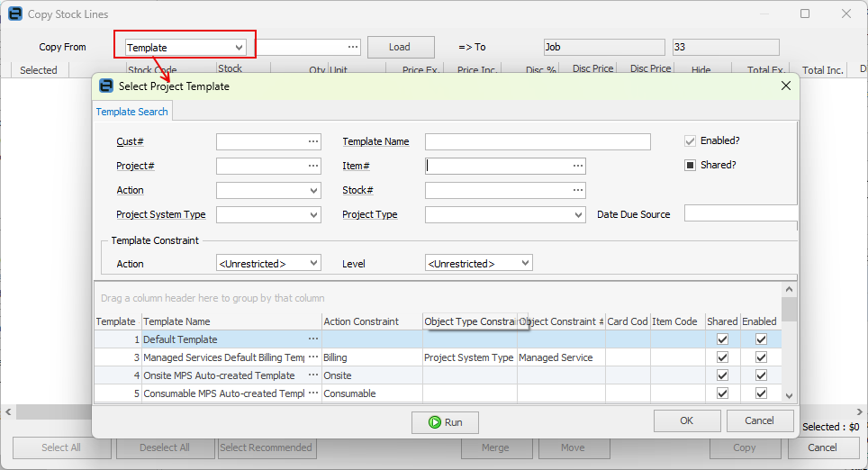Toggle Enabled checkbox for Onsite MPS row
Screen dimensions: 868x470
click(x=761, y=375)
